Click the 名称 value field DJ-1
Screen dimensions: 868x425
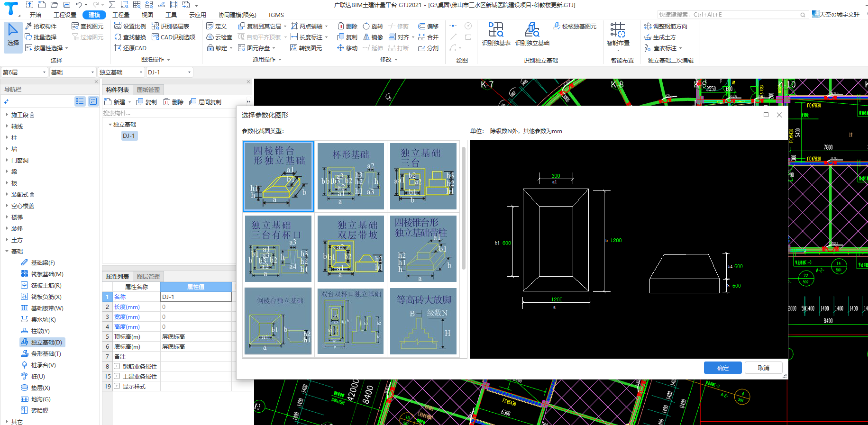click(x=196, y=297)
